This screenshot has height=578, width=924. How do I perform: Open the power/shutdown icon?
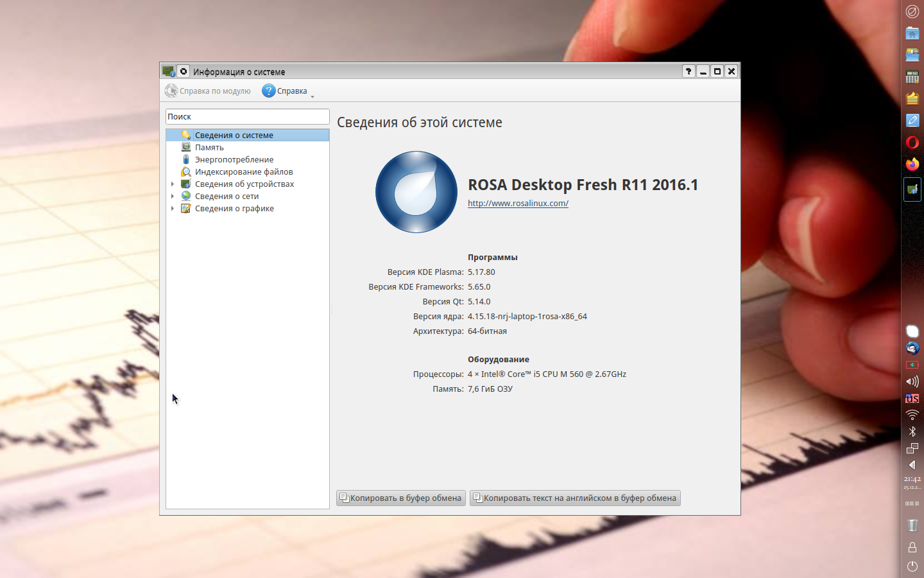click(x=912, y=566)
